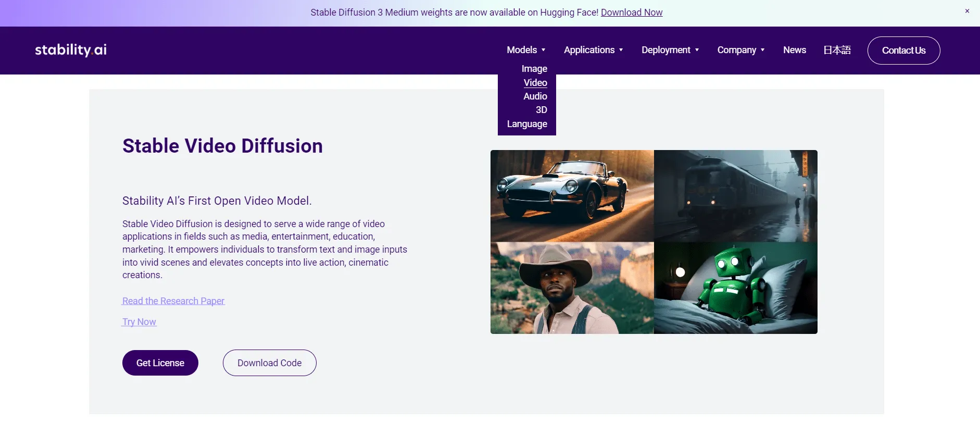Click the Download Code button

pos(269,363)
